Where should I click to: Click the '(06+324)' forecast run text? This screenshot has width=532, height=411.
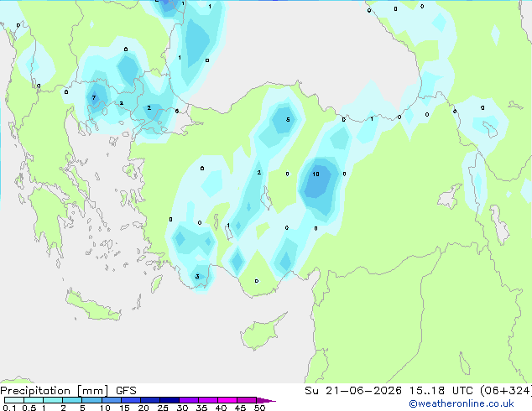505,391
